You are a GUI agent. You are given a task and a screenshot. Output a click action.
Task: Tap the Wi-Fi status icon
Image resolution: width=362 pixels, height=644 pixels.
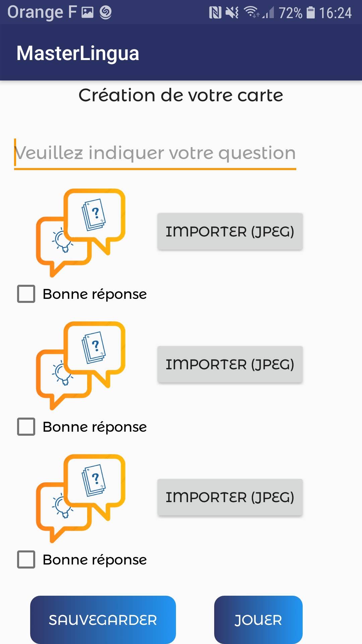click(x=251, y=12)
